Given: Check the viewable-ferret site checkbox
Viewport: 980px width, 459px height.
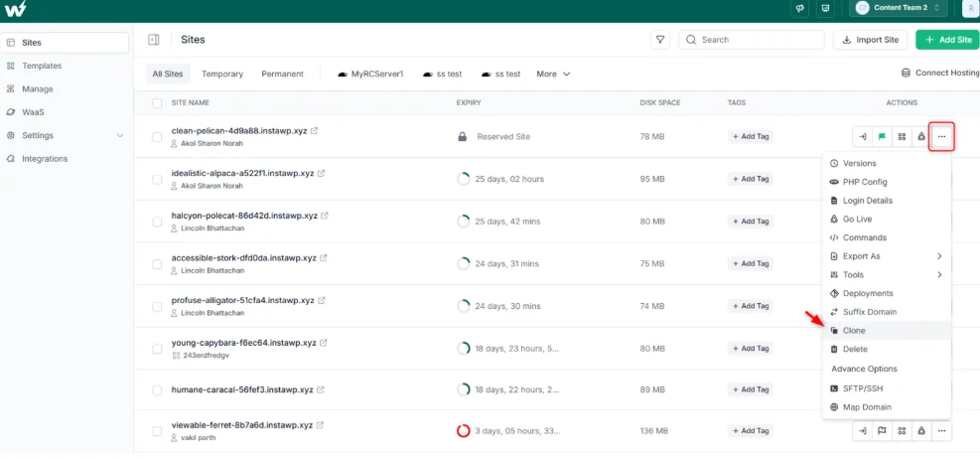Looking at the screenshot, I should point(157,431).
